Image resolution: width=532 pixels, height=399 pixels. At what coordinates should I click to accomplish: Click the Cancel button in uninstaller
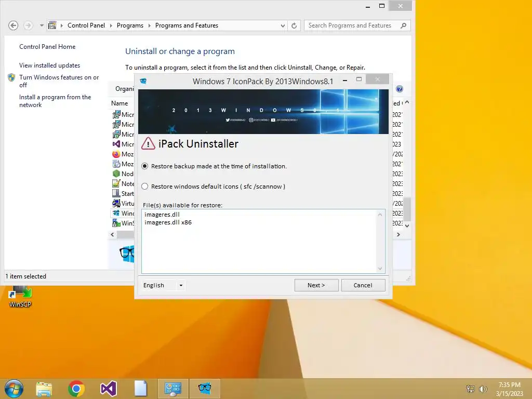tap(363, 285)
